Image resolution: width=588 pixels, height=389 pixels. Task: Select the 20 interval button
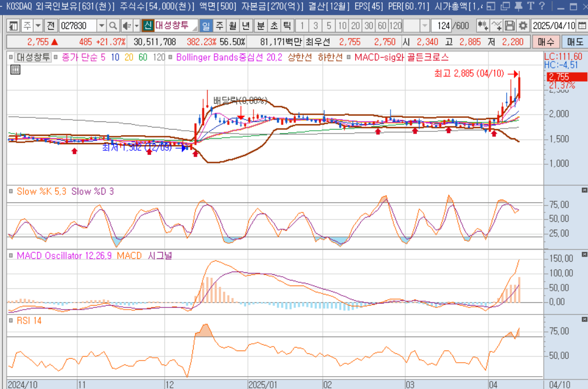coord(355,26)
